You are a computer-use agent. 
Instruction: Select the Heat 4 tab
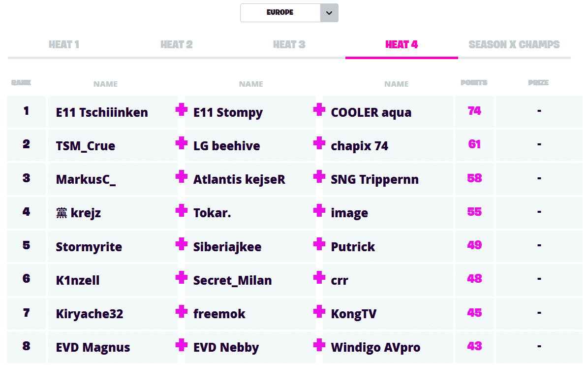click(402, 45)
